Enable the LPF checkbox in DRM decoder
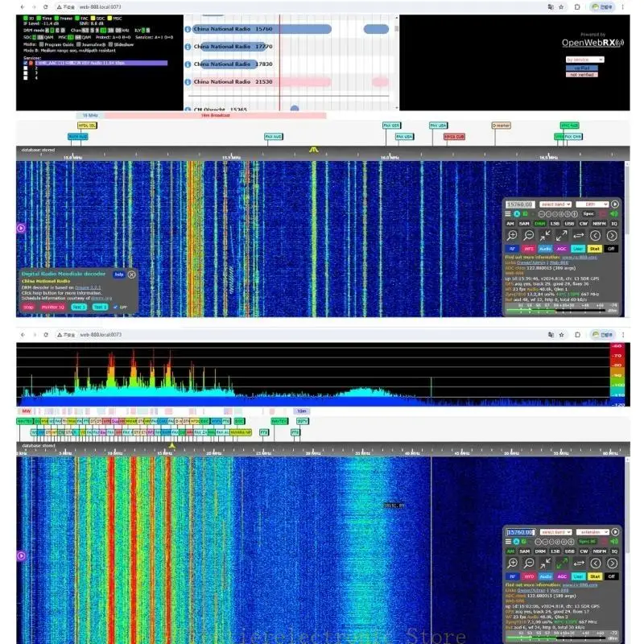This screenshot has width=644, height=644. tap(115, 308)
